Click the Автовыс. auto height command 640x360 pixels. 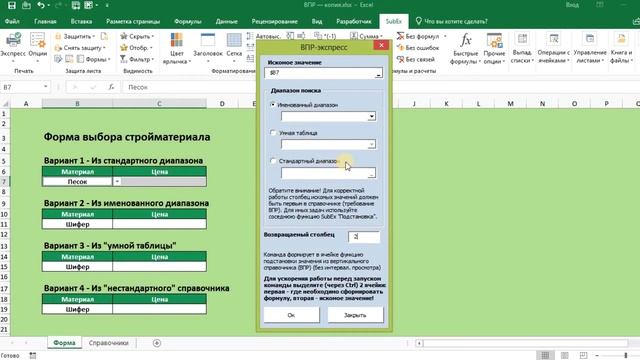pyautogui.click(x=264, y=36)
